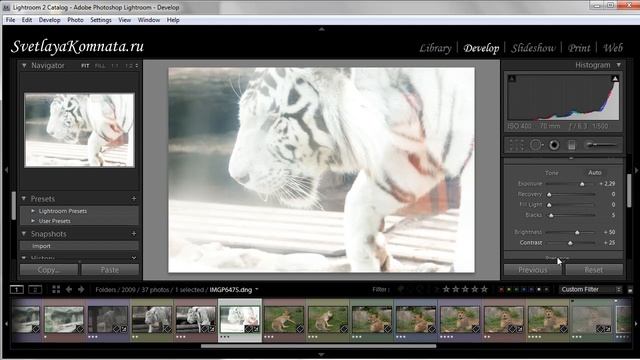This screenshot has width=640, height=360.
Task: Hide the left panel group arrow
Action: coord(6,169)
